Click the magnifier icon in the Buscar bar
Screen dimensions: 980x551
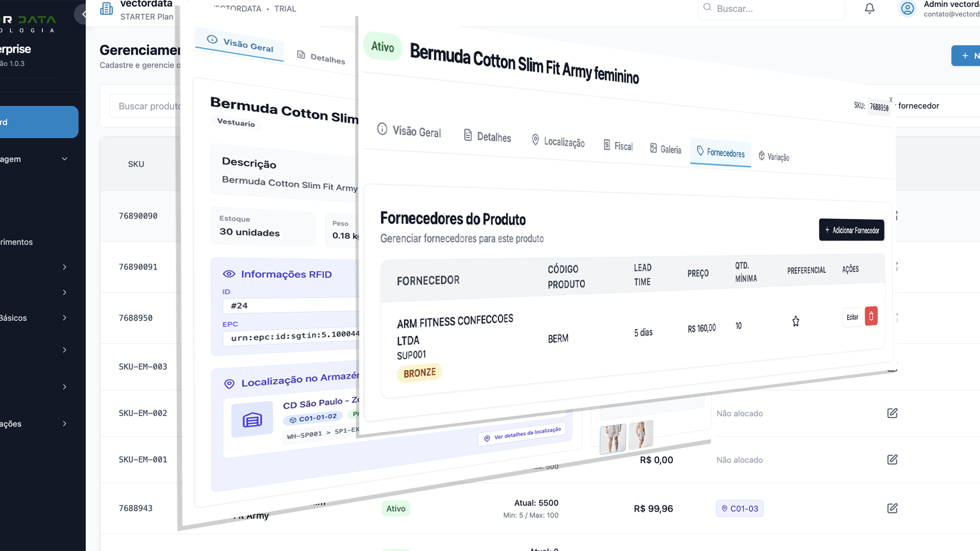click(707, 7)
